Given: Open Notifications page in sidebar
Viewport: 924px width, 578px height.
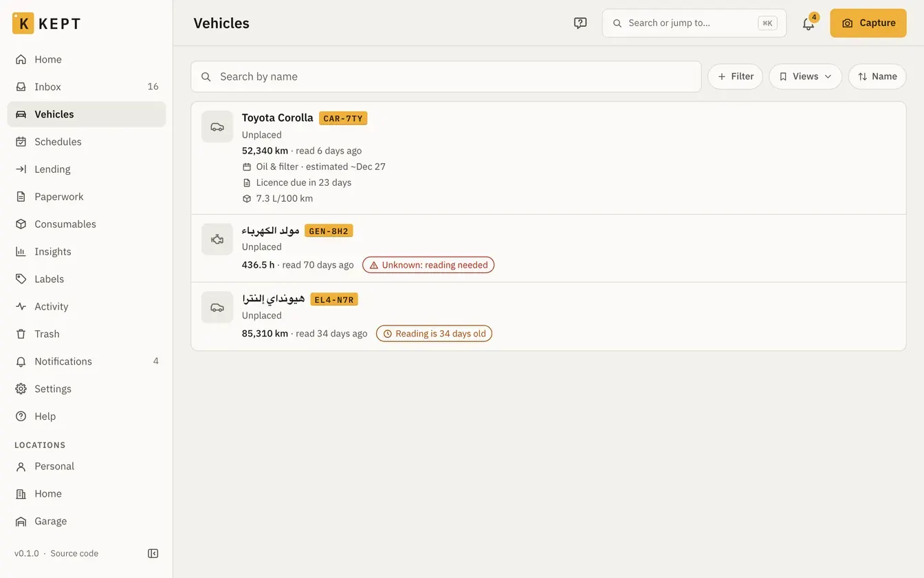Looking at the screenshot, I should coord(87,361).
